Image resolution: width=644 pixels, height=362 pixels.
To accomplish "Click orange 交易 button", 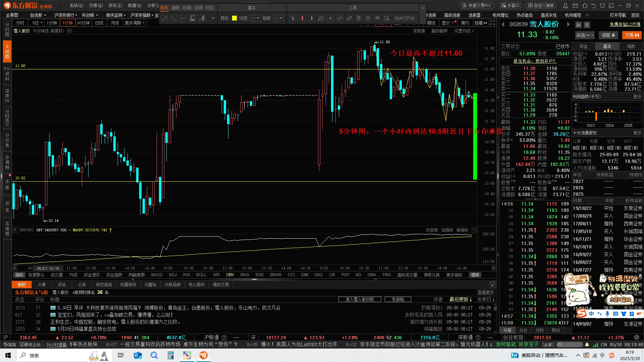I will [632, 35].
